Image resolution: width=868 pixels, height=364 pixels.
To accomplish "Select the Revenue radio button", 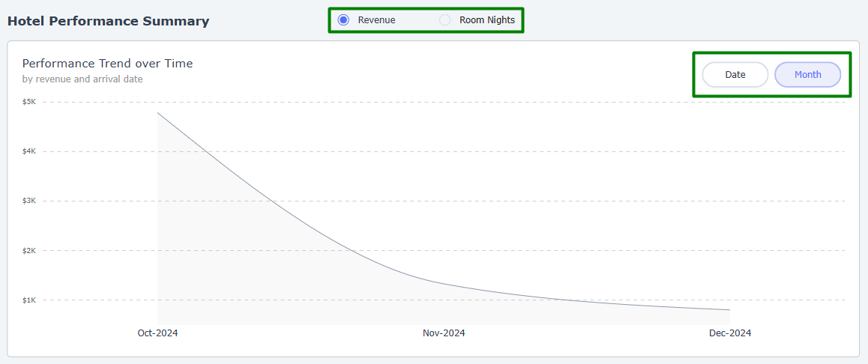I will pos(343,20).
